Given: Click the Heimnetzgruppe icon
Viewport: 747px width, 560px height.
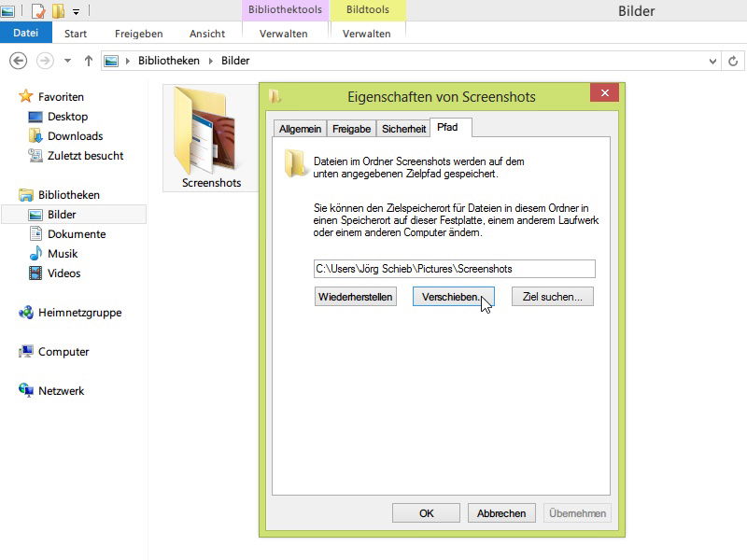Looking at the screenshot, I should 26,313.
